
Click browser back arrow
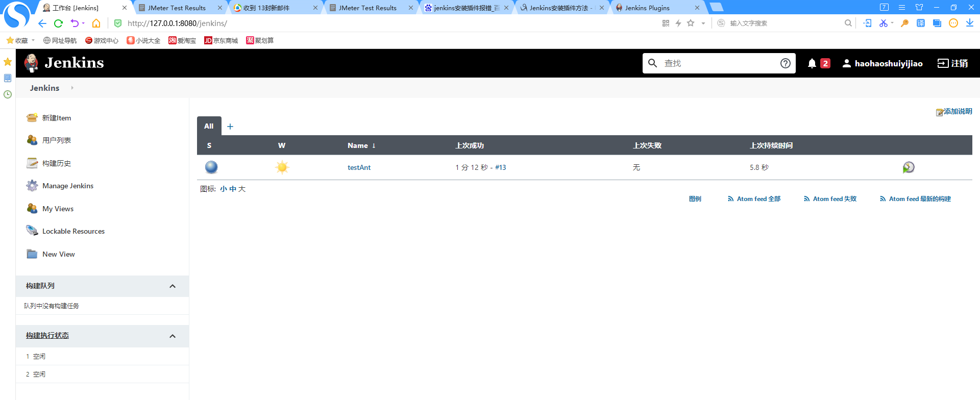pos(42,23)
